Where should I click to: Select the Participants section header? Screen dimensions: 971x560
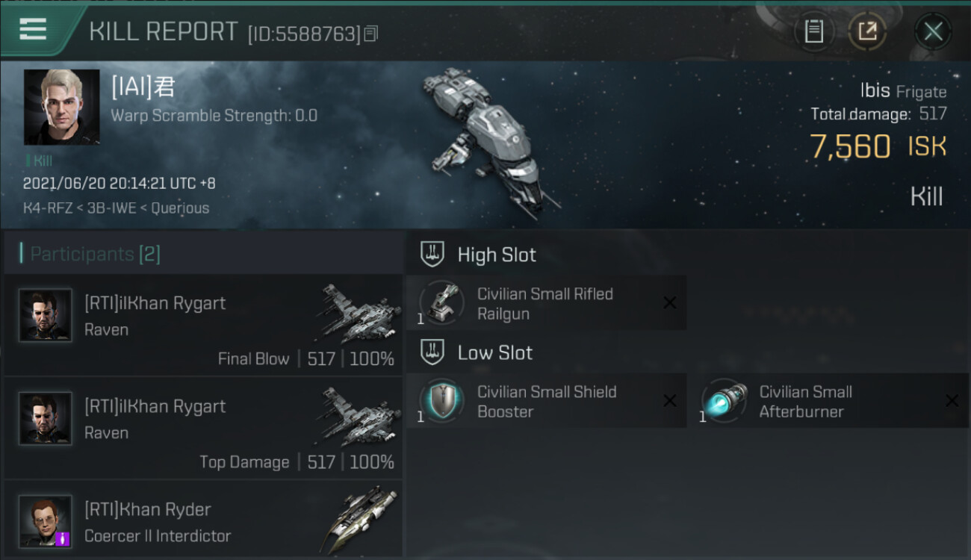[x=95, y=254]
